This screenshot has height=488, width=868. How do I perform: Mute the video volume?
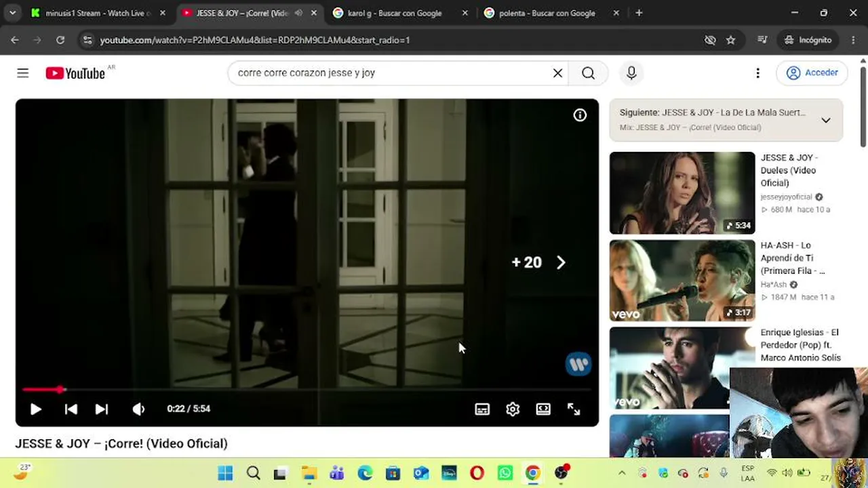[138, 409]
